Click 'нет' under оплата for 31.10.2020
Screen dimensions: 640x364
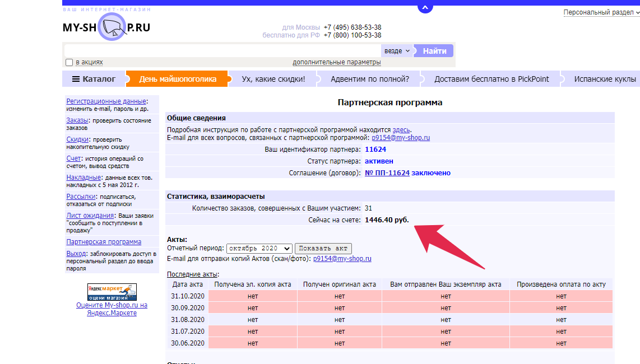coord(561,296)
